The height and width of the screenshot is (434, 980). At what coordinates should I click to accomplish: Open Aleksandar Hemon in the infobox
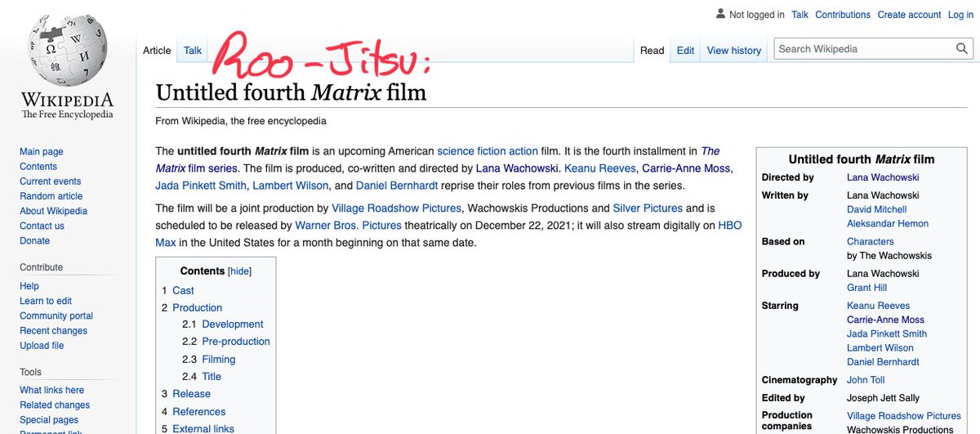[x=887, y=223]
